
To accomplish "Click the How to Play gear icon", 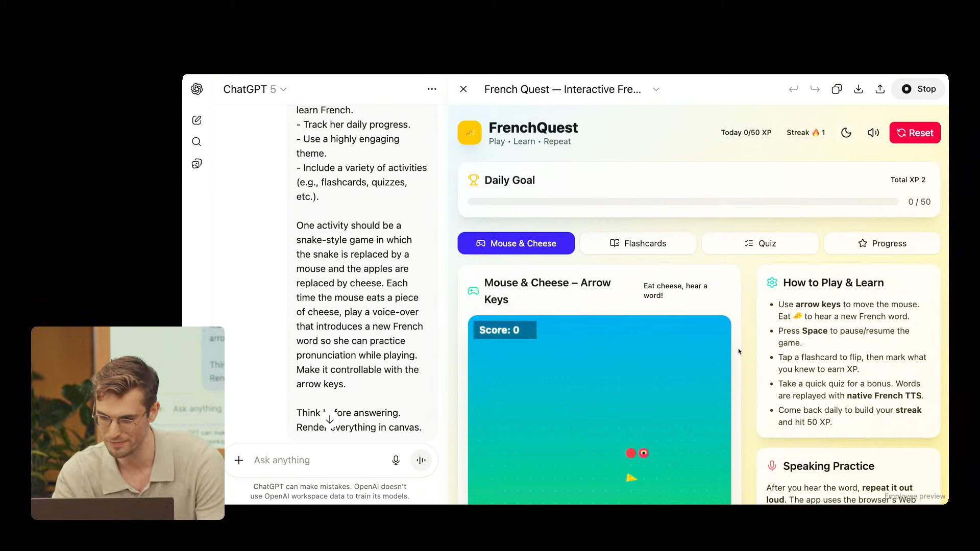I will pos(772,283).
